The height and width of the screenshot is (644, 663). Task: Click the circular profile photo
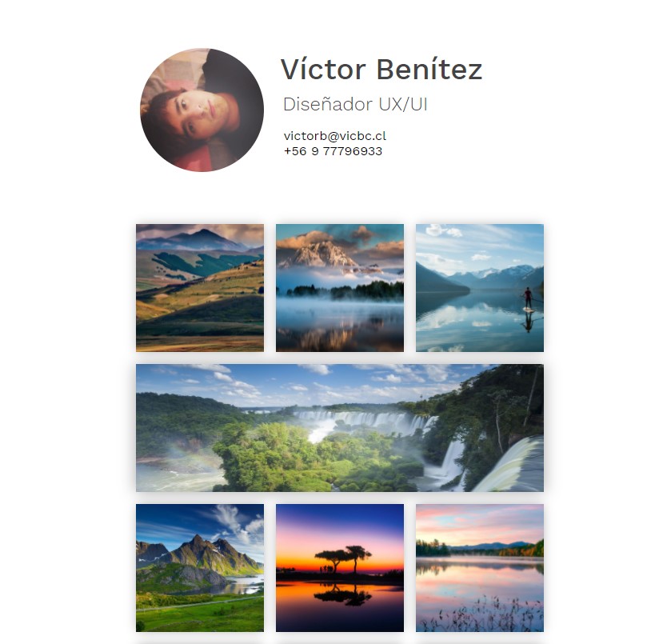pyautogui.click(x=202, y=110)
